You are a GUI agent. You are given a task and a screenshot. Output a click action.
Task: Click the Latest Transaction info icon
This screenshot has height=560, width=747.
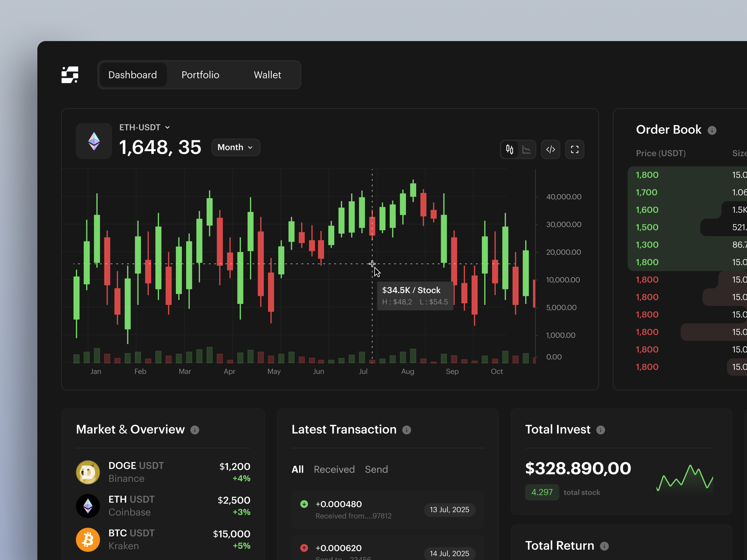[407, 430]
